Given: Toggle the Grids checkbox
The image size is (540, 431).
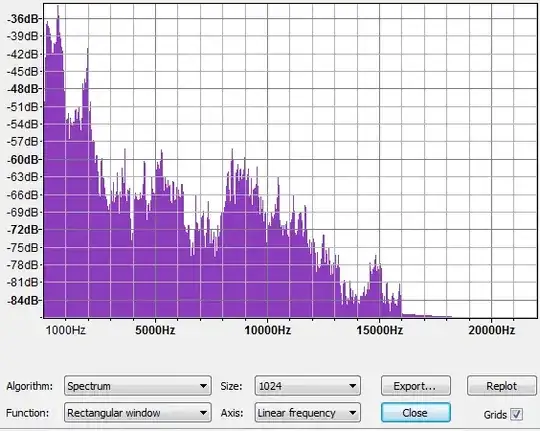Looking at the screenshot, I should [x=516, y=414].
